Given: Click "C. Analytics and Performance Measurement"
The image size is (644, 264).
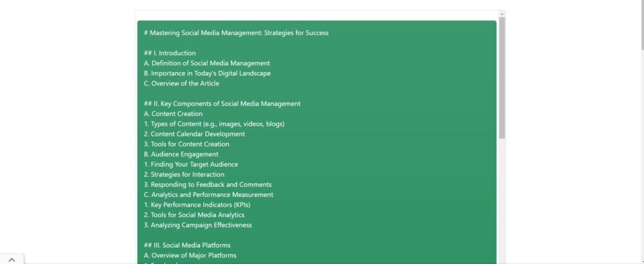Looking at the screenshot, I should 208,194.
